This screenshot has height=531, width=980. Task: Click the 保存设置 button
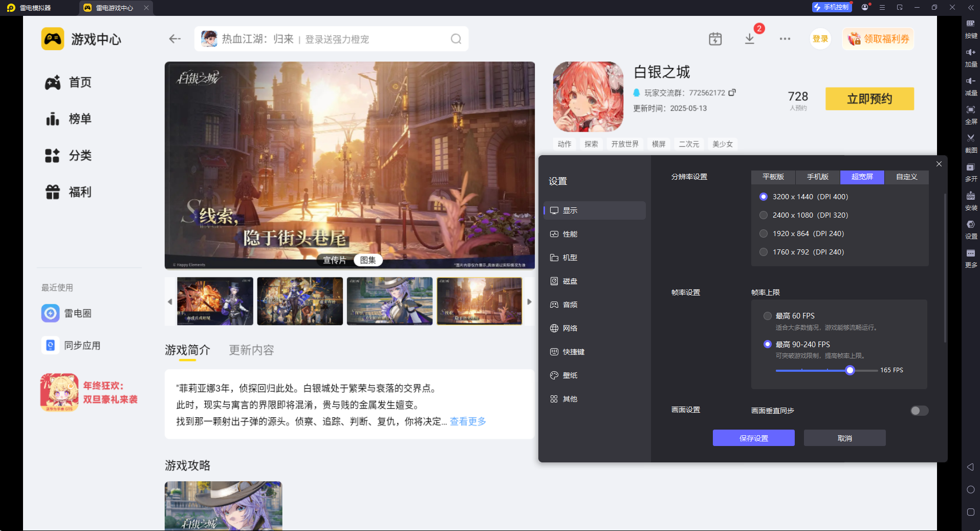754,438
